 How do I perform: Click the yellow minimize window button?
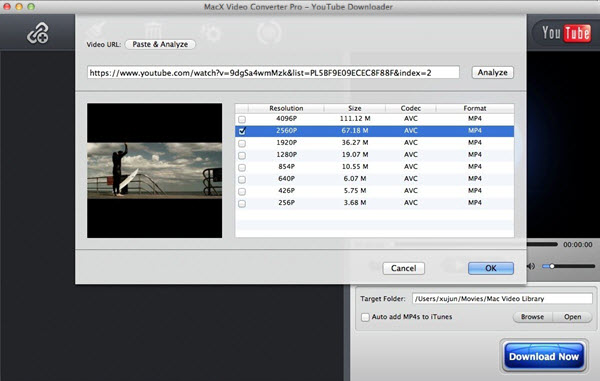pyautogui.click(x=19, y=7)
